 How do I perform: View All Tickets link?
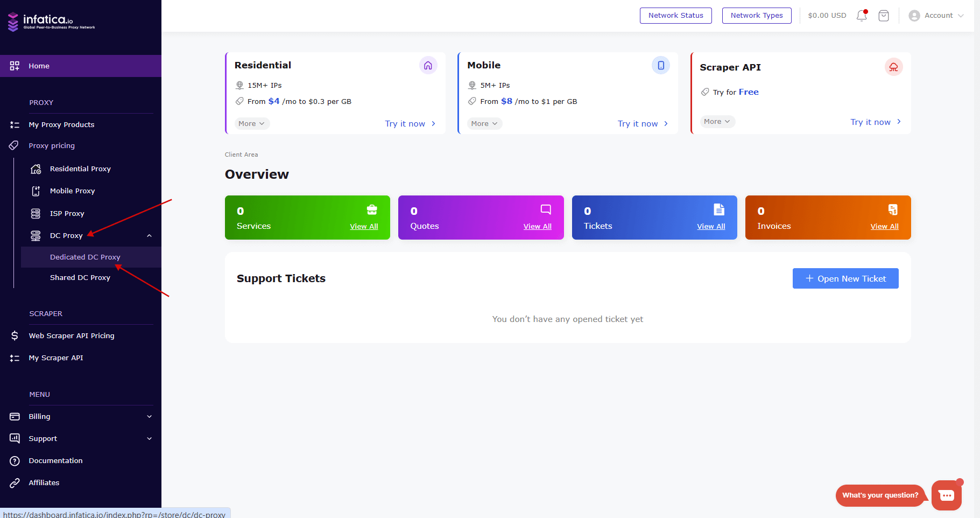pos(711,227)
